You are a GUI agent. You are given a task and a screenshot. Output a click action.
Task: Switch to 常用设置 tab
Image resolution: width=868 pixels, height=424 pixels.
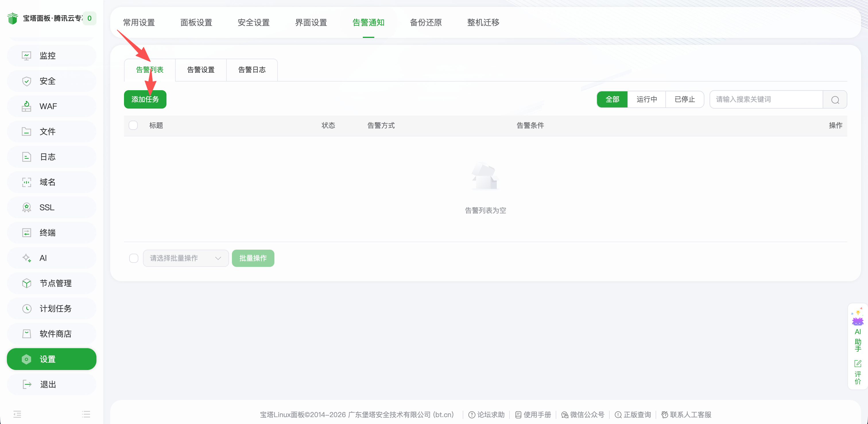click(139, 23)
